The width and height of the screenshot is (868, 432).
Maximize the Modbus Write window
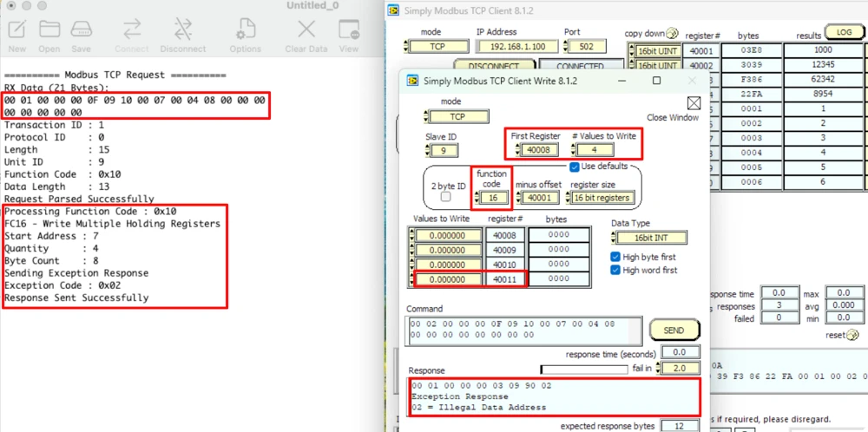coord(656,81)
